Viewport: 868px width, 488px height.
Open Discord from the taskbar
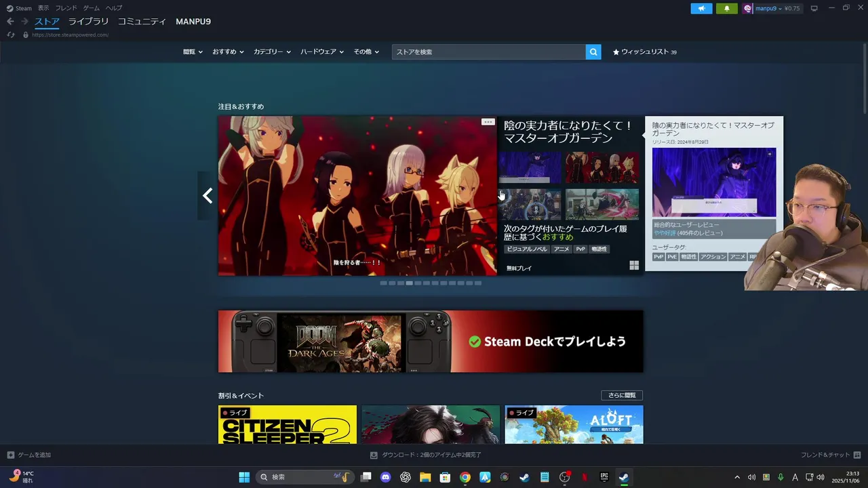386,477
